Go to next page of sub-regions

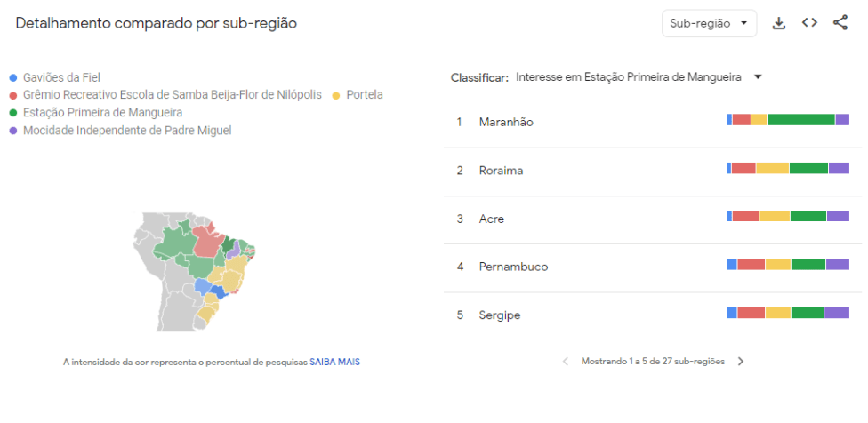click(x=741, y=362)
